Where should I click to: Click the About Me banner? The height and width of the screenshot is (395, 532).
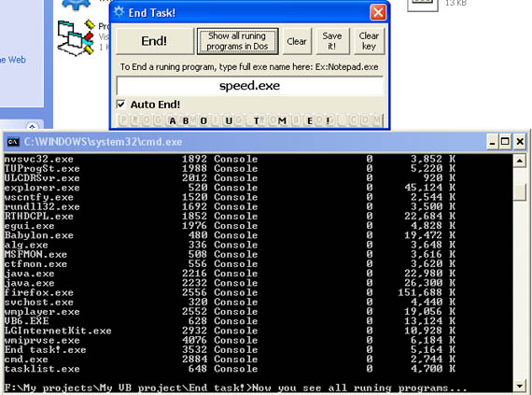click(x=250, y=120)
